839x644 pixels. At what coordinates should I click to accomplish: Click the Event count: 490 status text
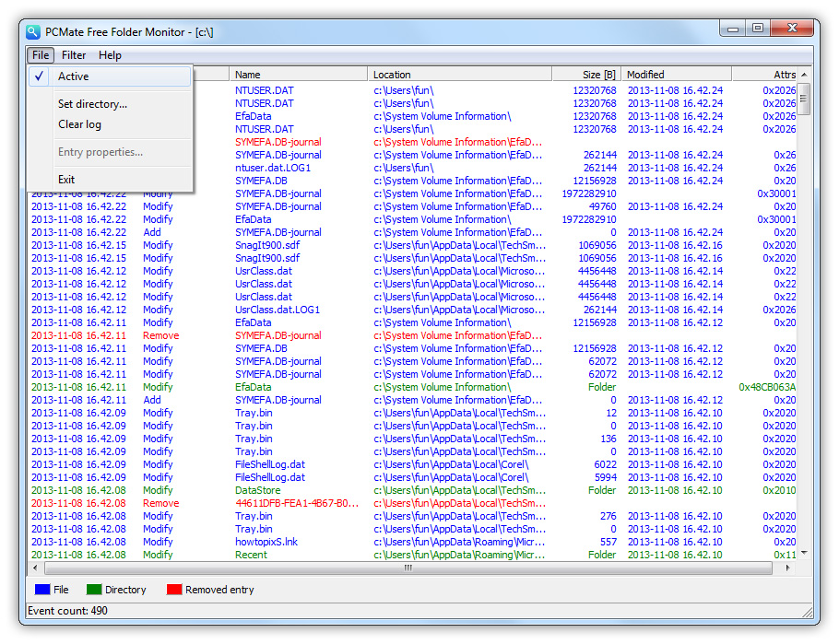tap(67, 611)
